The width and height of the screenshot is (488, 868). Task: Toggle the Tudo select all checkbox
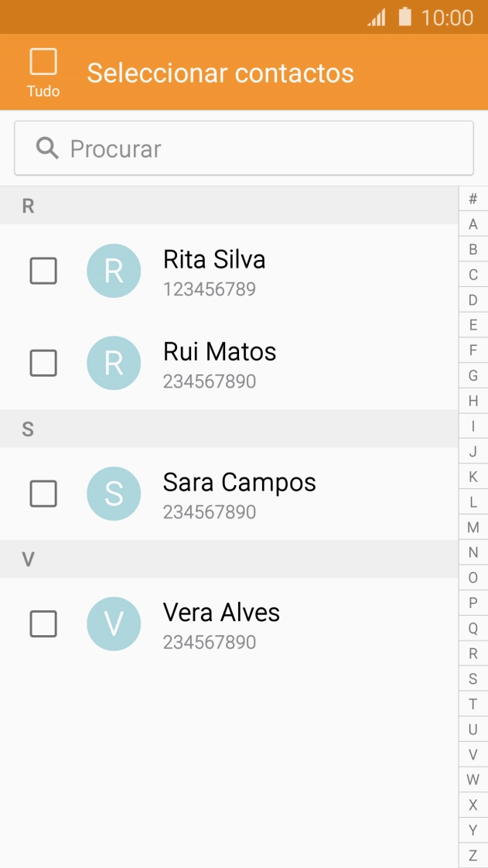point(43,60)
